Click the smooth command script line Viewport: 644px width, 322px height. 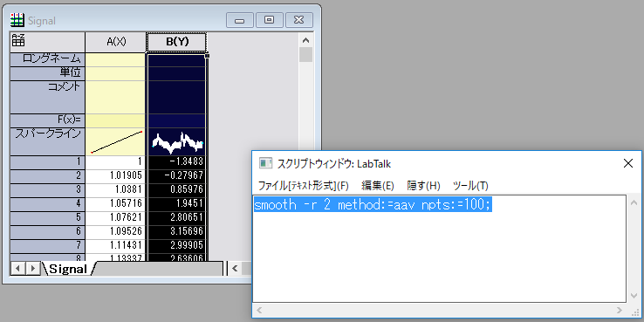[373, 204]
